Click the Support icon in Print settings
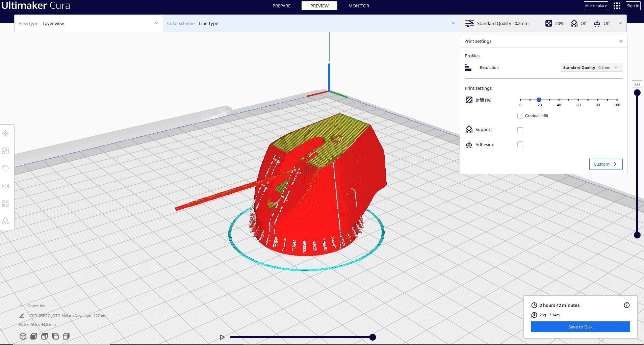This screenshot has height=345, width=644. [469, 129]
